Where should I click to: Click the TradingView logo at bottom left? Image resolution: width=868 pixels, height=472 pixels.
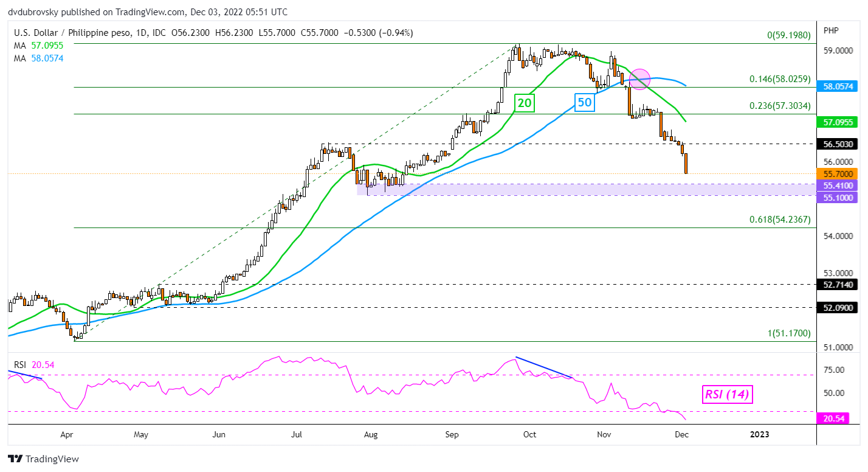click(43, 459)
